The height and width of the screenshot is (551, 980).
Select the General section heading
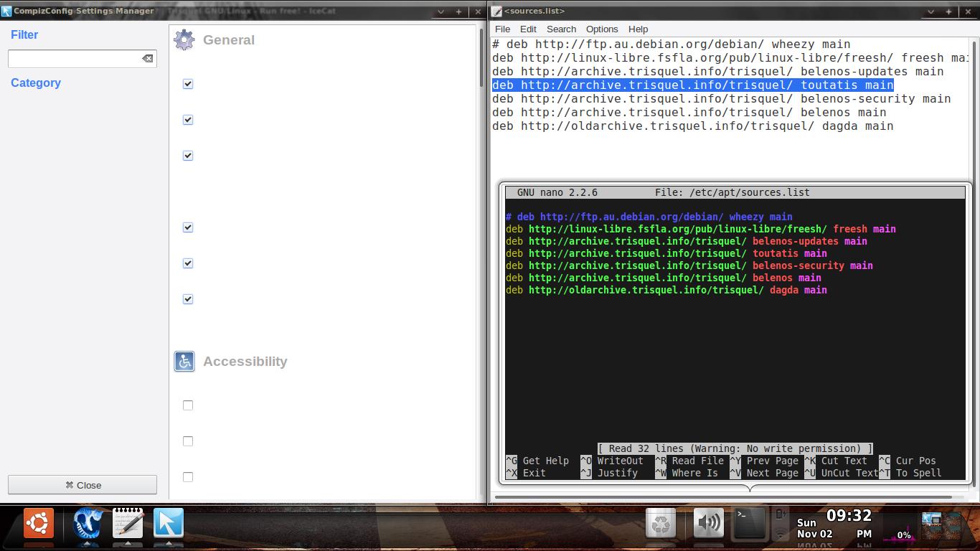(229, 40)
